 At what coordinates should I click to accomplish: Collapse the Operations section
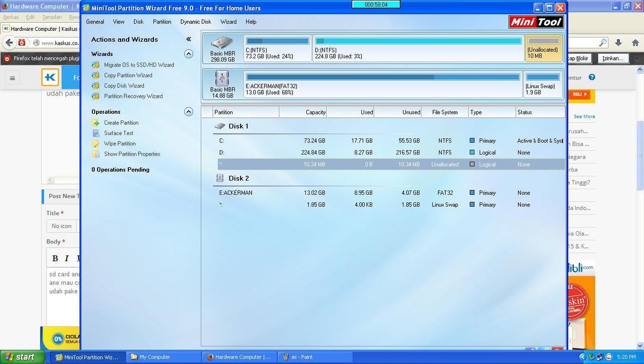(189, 112)
